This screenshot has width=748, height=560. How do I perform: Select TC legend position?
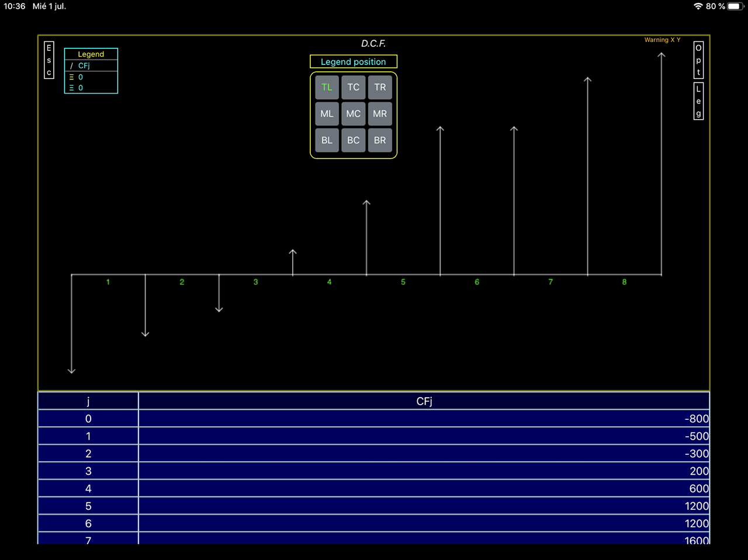(354, 87)
